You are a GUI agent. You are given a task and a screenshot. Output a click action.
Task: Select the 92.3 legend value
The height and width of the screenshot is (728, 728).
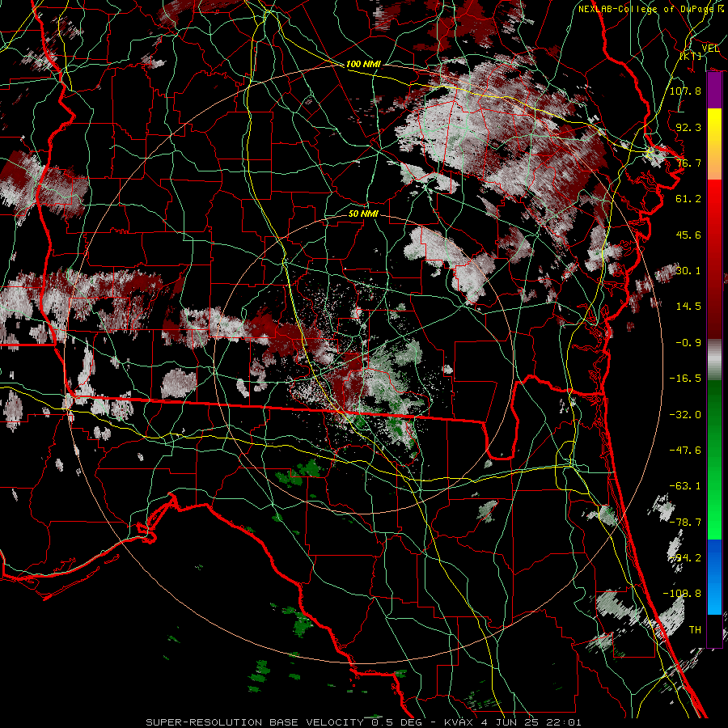(x=688, y=127)
